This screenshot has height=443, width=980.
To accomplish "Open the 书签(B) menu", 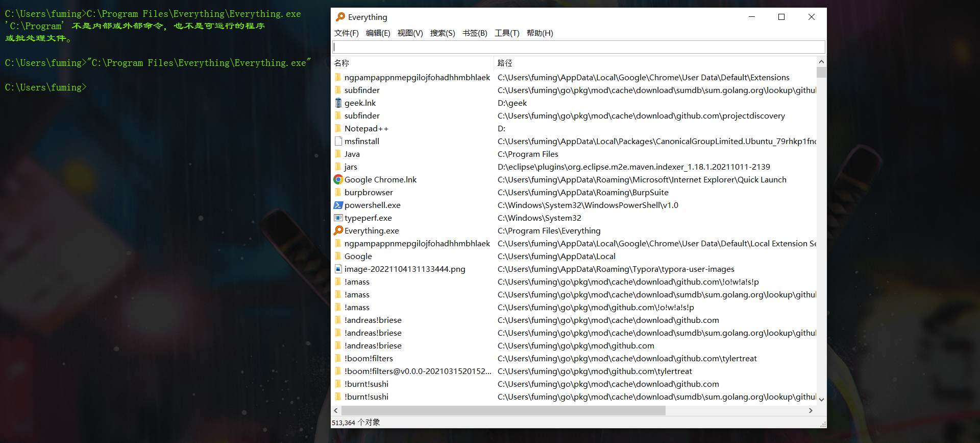I will (475, 33).
